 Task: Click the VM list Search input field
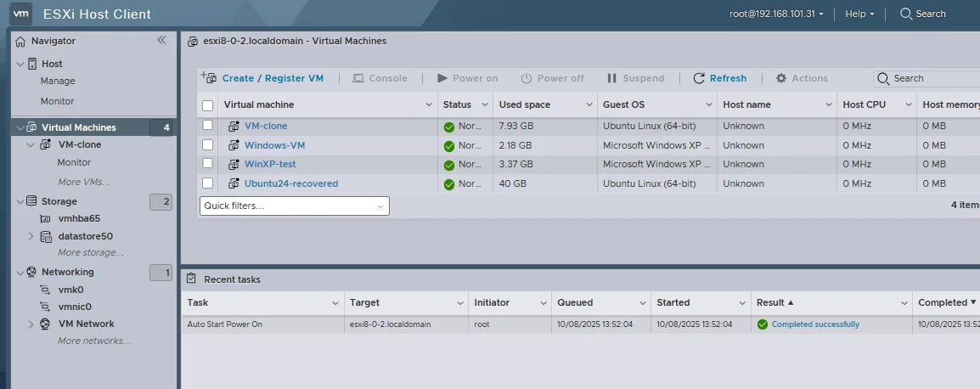click(926, 78)
